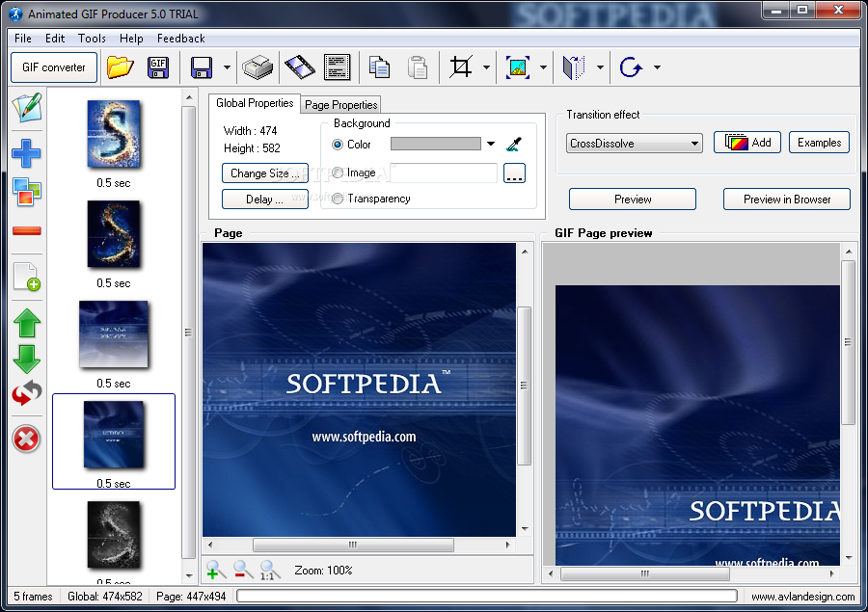Click the background image path field
The image size is (868, 612).
444,173
